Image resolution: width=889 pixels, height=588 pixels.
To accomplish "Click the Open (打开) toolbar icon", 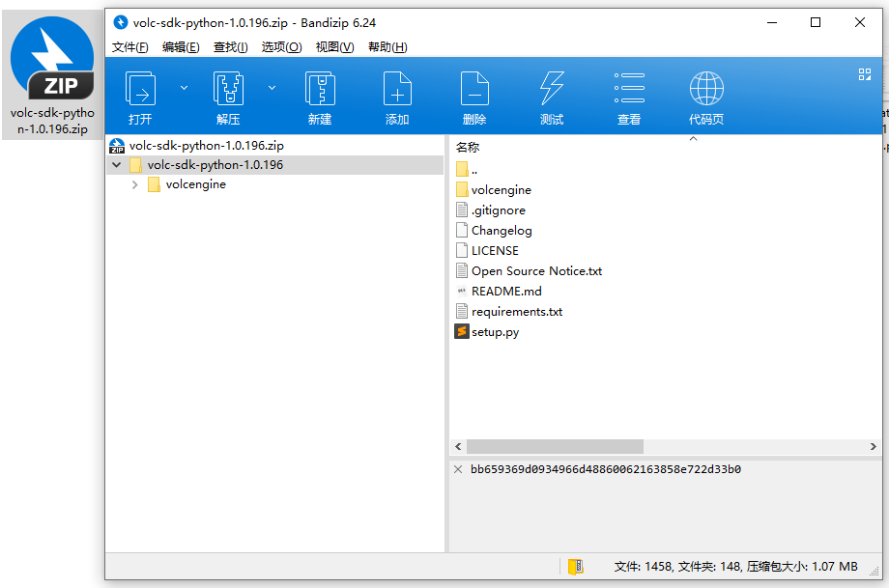I will point(140,89).
